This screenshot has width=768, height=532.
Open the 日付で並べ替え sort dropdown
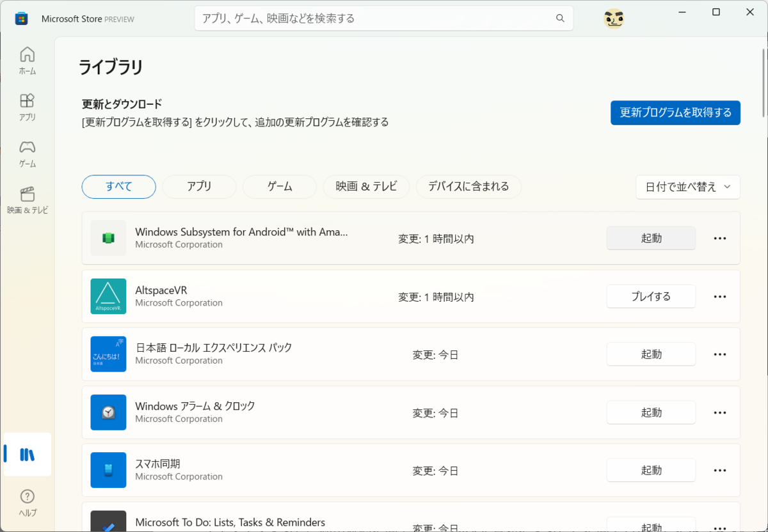[x=688, y=187]
